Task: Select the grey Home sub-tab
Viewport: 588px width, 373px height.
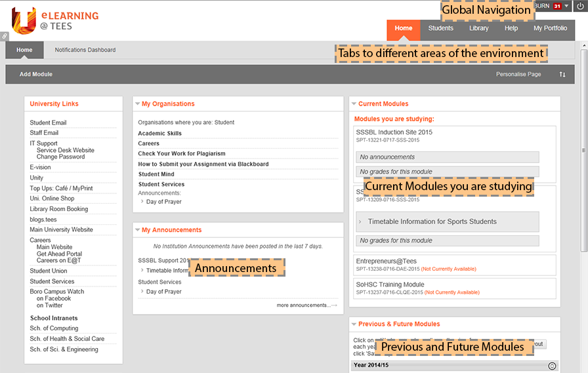Action: coord(24,50)
